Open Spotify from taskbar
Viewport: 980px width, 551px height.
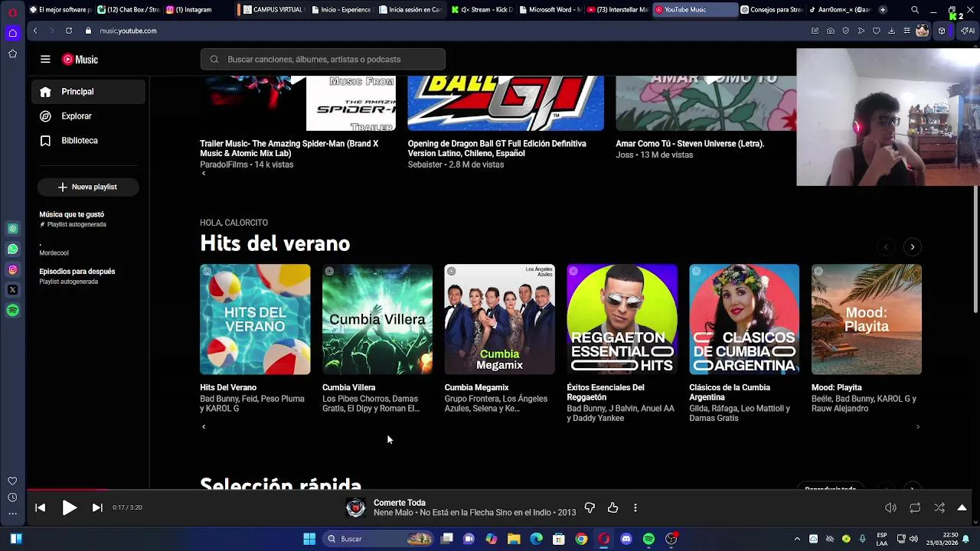tap(648, 539)
